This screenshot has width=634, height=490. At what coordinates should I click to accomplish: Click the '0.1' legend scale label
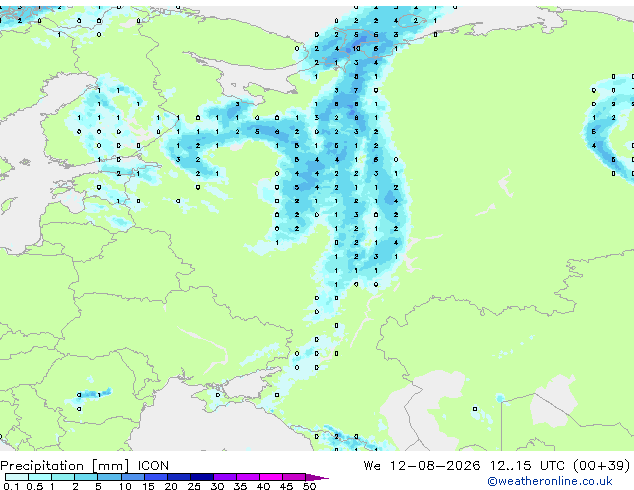(x=11, y=486)
